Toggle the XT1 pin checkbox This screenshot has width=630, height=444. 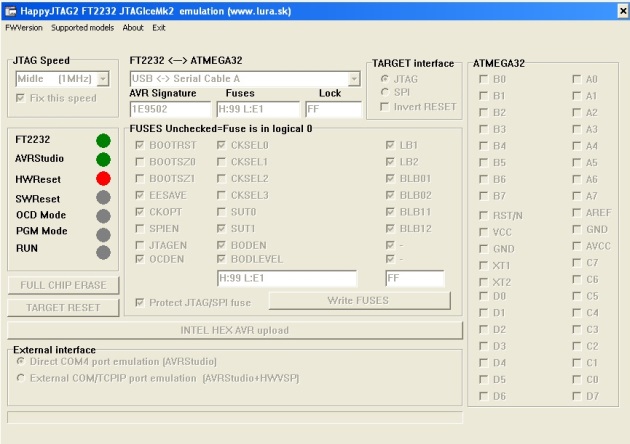click(483, 266)
